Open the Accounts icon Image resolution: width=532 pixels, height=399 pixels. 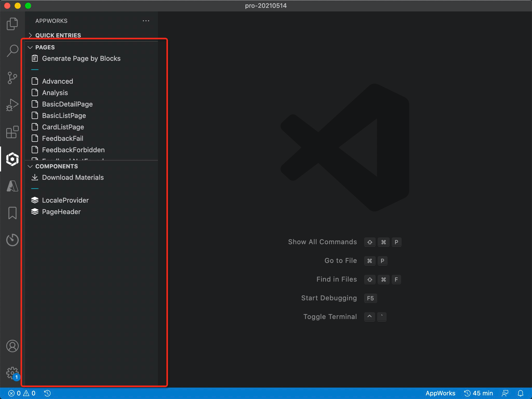(x=12, y=346)
